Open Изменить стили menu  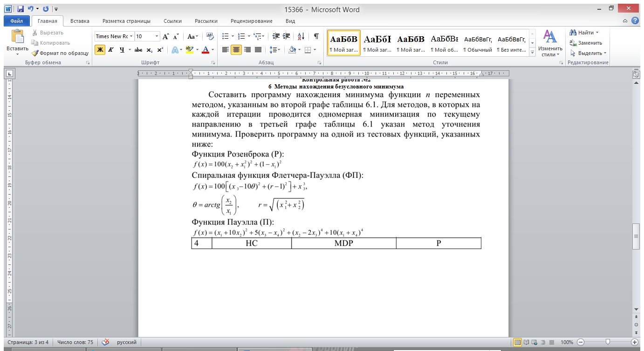(x=550, y=43)
